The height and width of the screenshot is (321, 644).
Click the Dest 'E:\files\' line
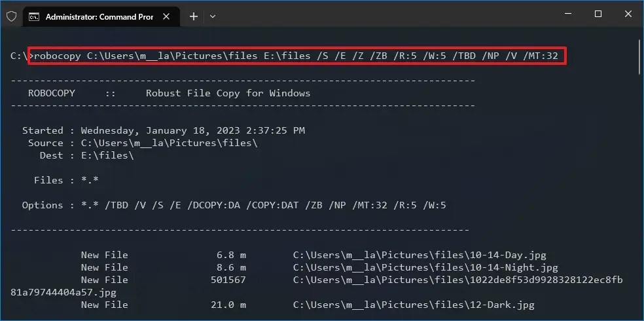click(86, 155)
